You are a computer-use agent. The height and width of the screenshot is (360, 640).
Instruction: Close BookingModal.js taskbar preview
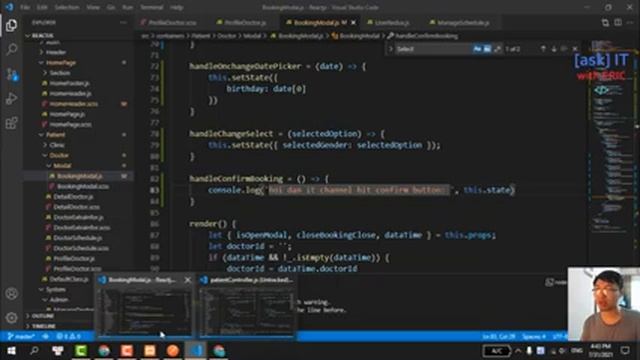188,280
